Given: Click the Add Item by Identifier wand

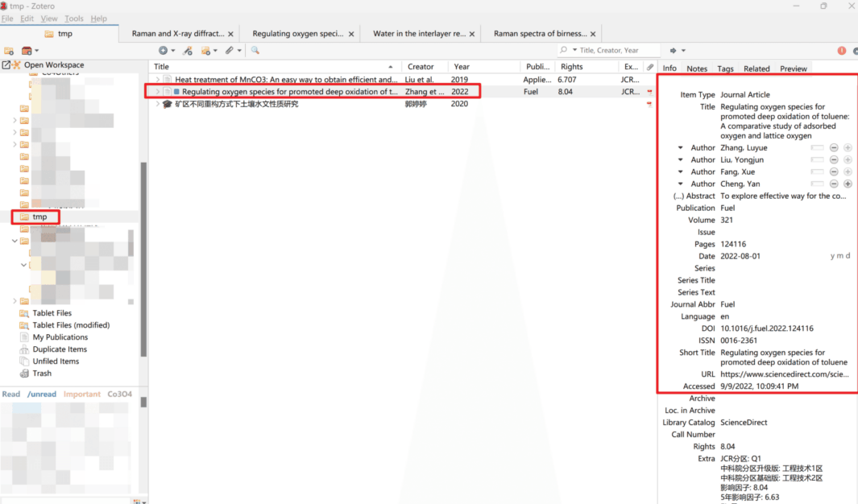Looking at the screenshot, I should (187, 51).
